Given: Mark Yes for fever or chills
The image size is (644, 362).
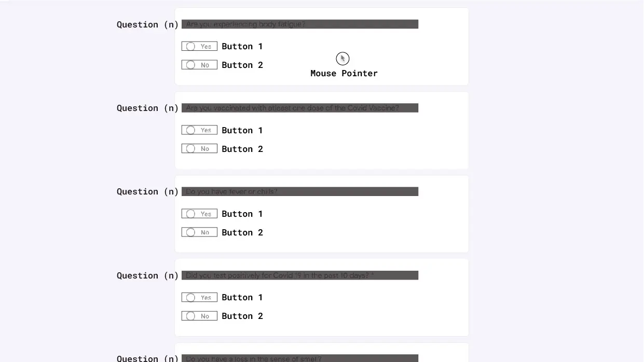Looking at the screenshot, I should pos(199,214).
